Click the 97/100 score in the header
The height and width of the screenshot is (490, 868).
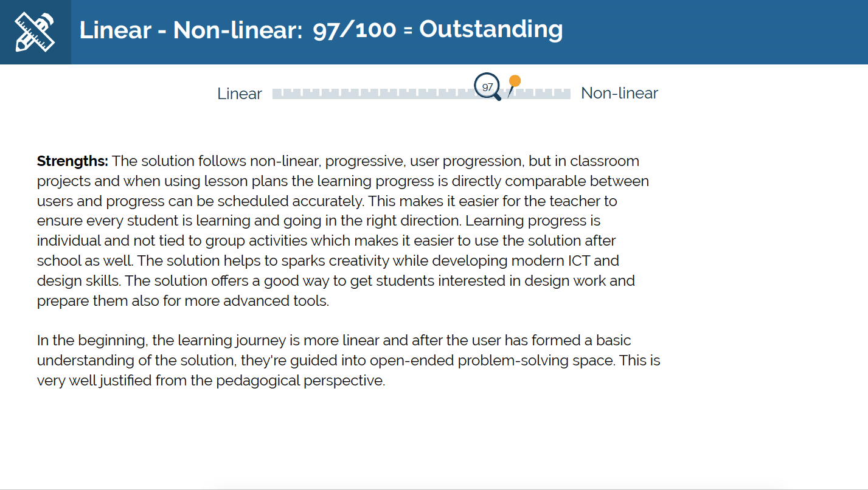[x=355, y=29]
